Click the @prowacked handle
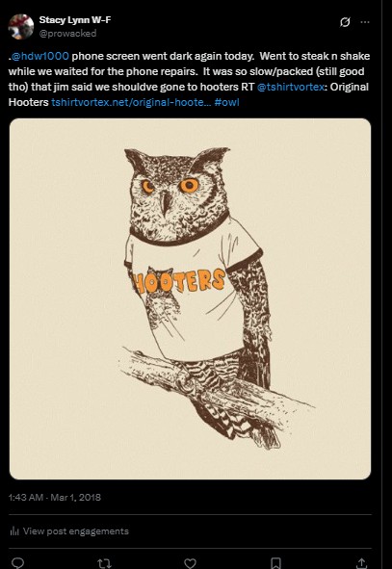392x569 pixels. [x=67, y=33]
